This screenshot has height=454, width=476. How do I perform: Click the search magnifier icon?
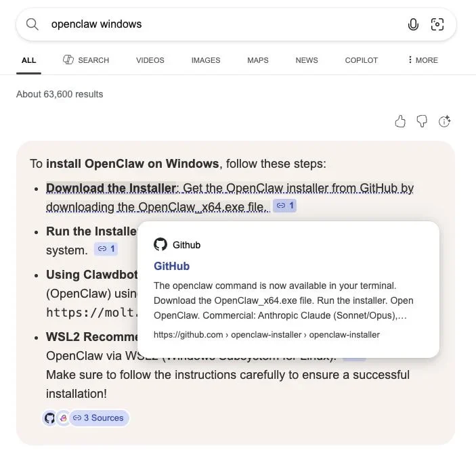33,24
